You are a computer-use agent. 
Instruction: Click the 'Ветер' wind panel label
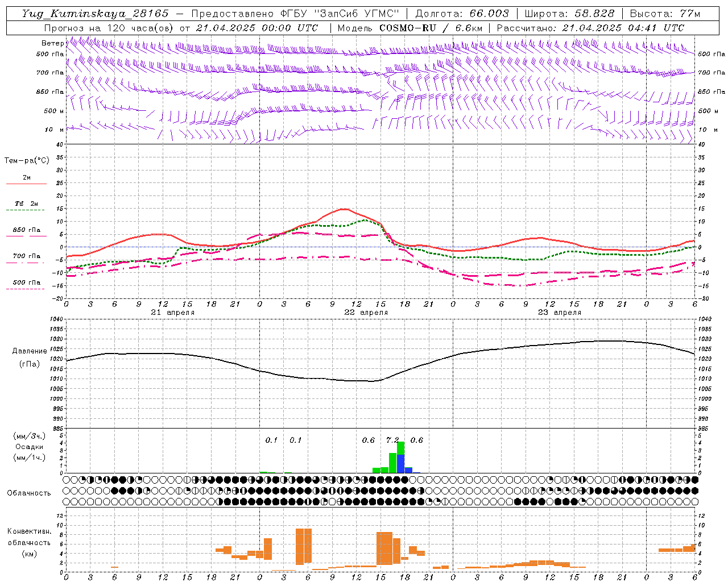click(x=53, y=43)
